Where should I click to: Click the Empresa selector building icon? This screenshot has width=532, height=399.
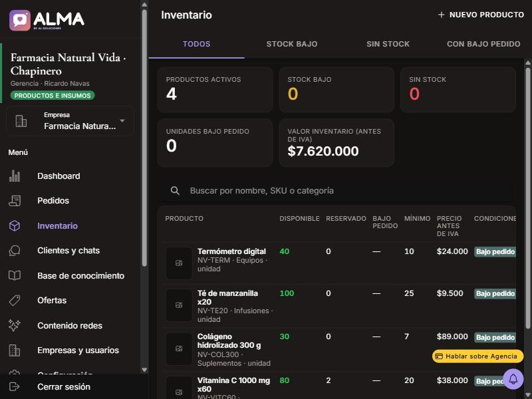click(21, 121)
